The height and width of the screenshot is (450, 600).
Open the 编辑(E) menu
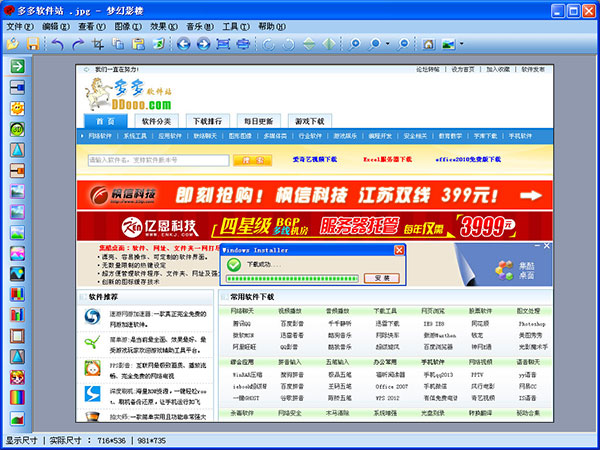click(56, 27)
